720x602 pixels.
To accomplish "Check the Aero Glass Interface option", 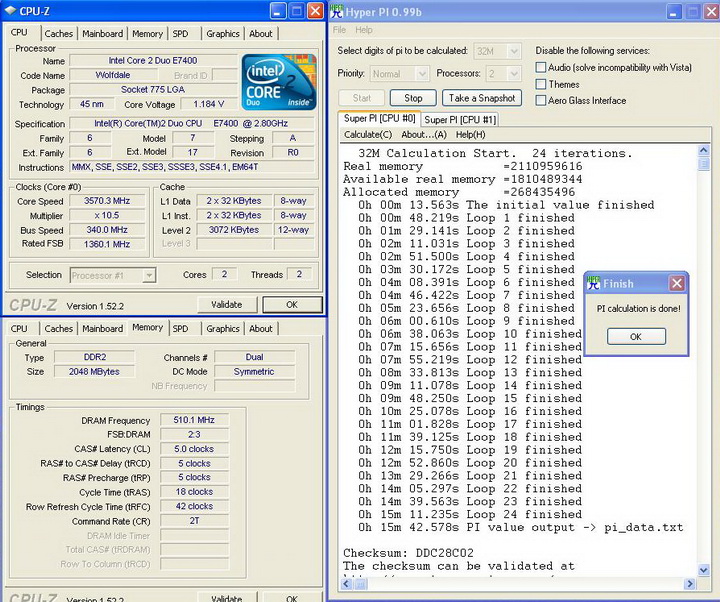I will (541, 100).
